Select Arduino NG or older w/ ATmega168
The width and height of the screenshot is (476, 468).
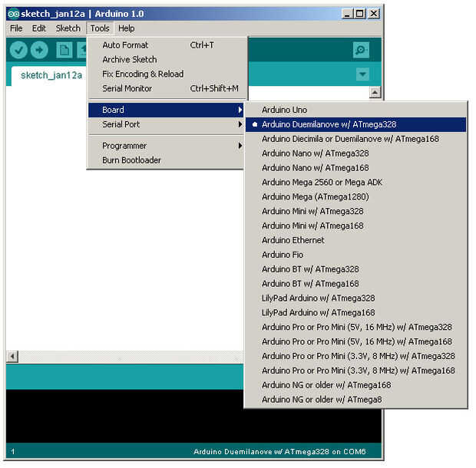(x=355, y=385)
